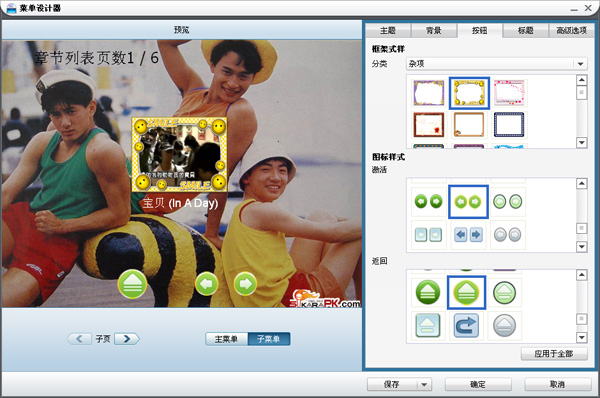Viewport: 600px width, 398px height.
Task: Open the 背景 tab
Action: (x=434, y=30)
